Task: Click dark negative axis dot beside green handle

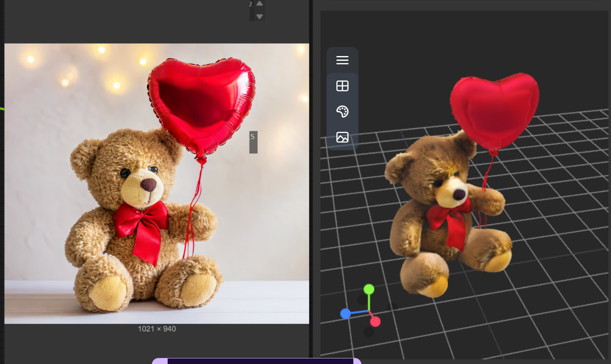Action: pyautogui.click(x=362, y=300)
